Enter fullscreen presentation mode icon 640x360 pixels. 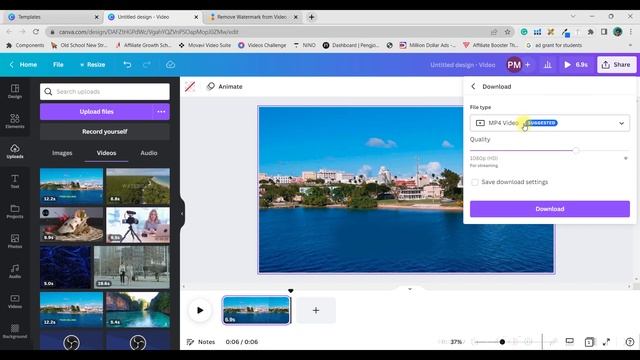coord(607,342)
